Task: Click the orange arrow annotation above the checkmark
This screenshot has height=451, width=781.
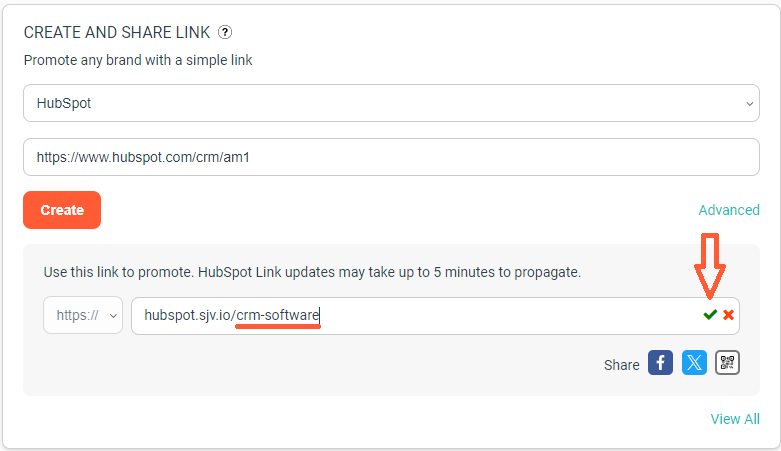Action: coord(710,266)
